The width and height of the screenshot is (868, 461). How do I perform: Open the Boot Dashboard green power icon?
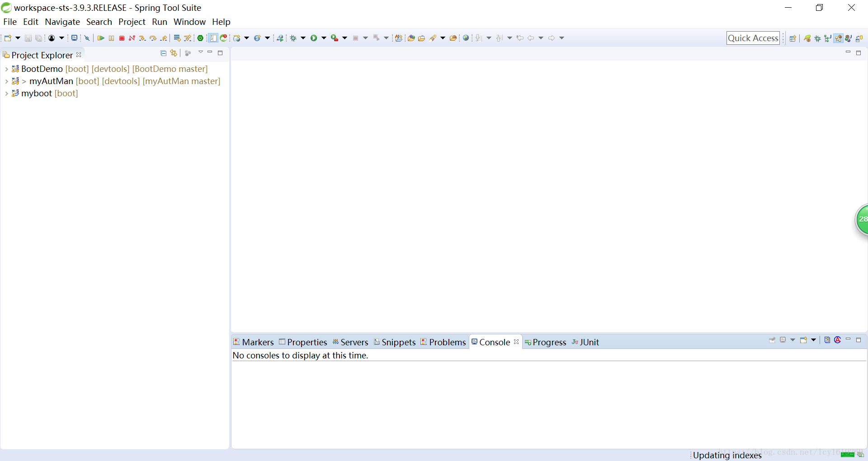[x=200, y=38]
